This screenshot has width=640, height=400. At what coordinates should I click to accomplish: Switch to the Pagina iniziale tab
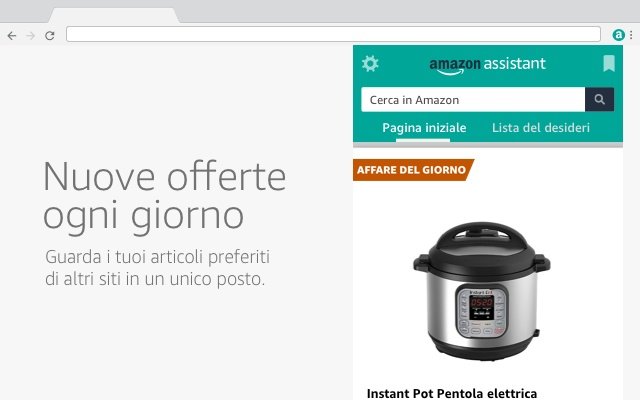[424, 128]
